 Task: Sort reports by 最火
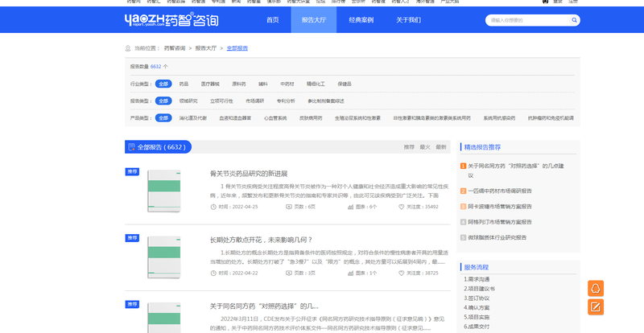pyautogui.click(x=425, y=147)
